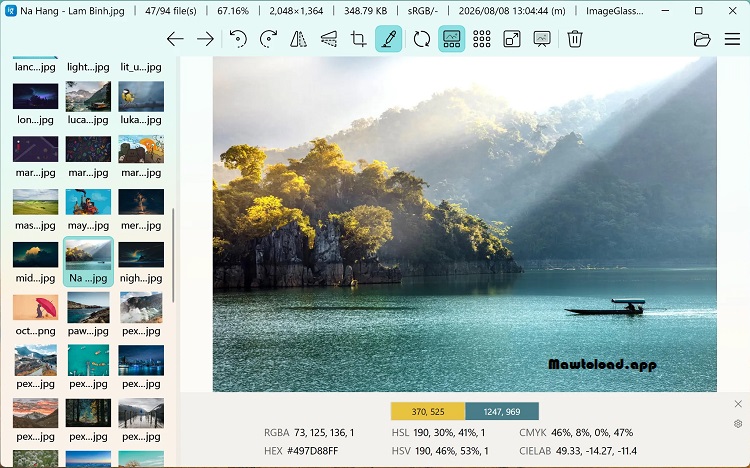Screen dimensions: 750x468
Task: Enter full screen / window fit mode
Action: pyautogui.click(x=512, y=39)
